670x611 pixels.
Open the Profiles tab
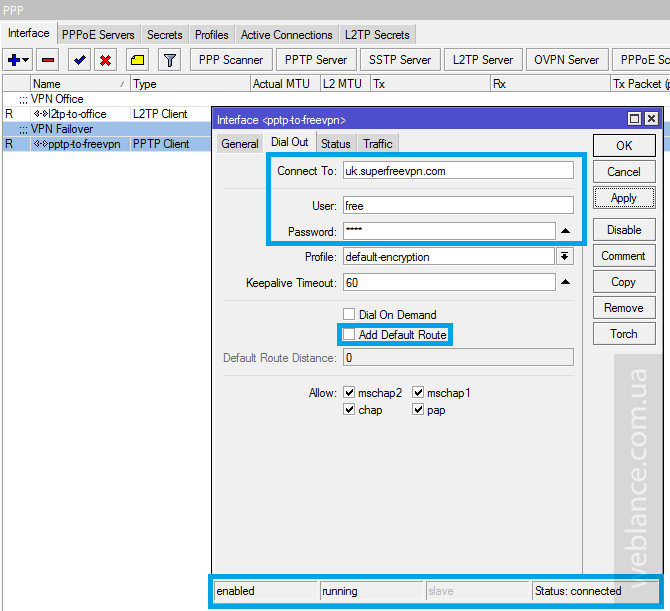click(212, 35)
